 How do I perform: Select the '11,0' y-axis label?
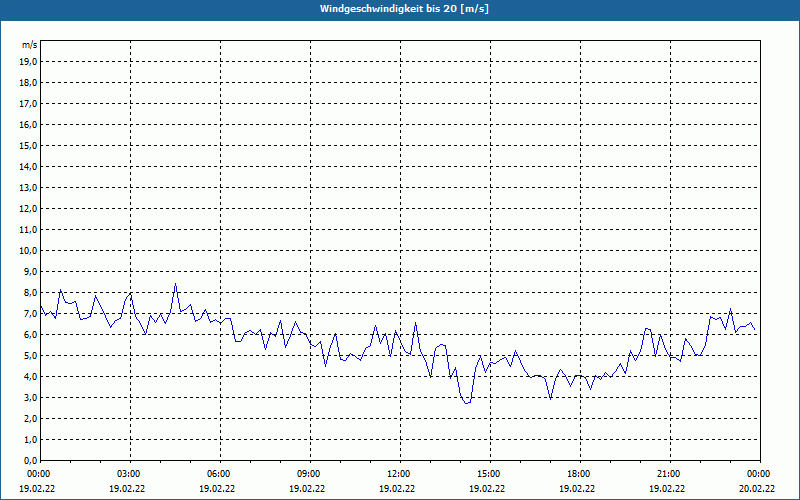tap(28, 230)
